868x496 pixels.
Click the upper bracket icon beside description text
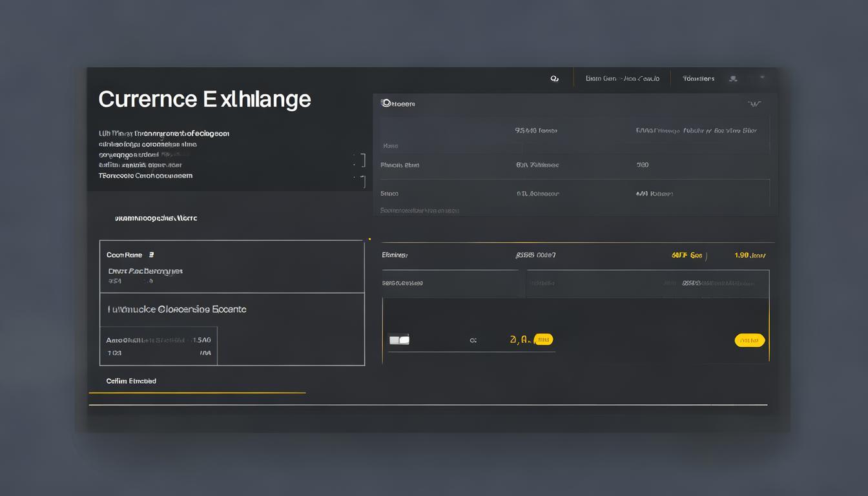point(362,160)
